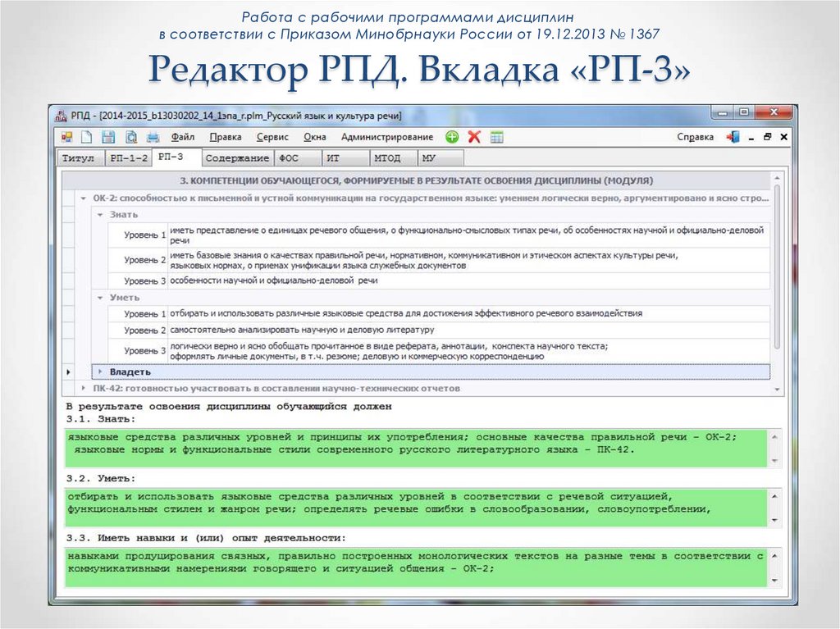Image resolution: width=840 pixels, height=629 pixels.
Task: Click the Справка help link
Action: [694, 136]
